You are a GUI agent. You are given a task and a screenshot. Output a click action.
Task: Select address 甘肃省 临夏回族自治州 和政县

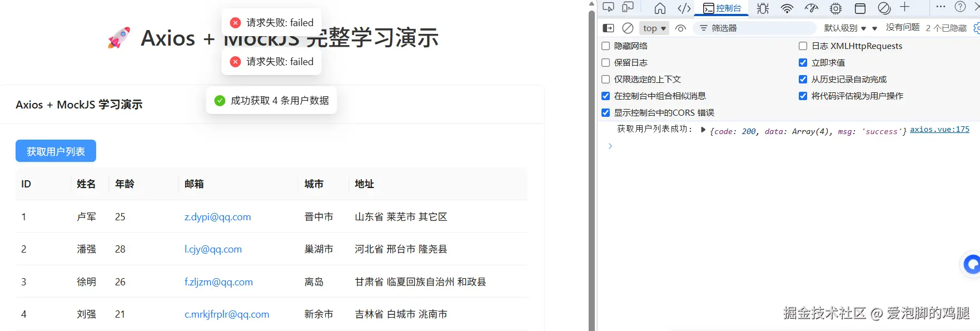pos(421,282)
